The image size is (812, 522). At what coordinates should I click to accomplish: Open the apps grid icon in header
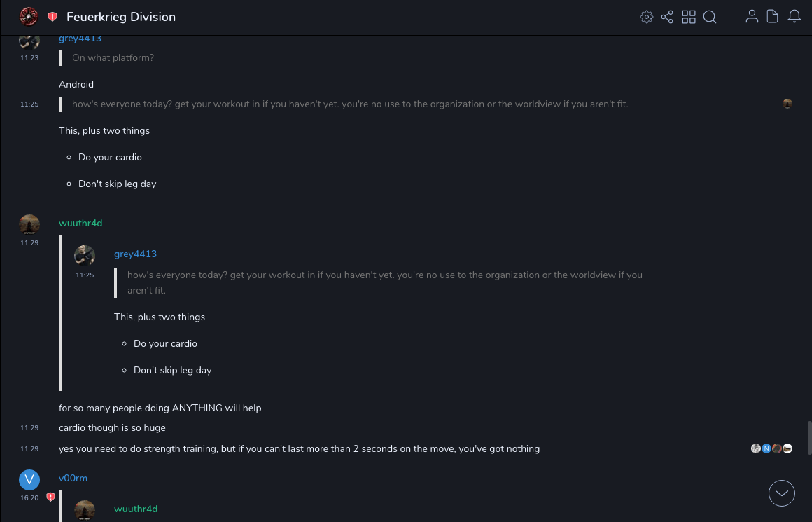tap(689, 17)
